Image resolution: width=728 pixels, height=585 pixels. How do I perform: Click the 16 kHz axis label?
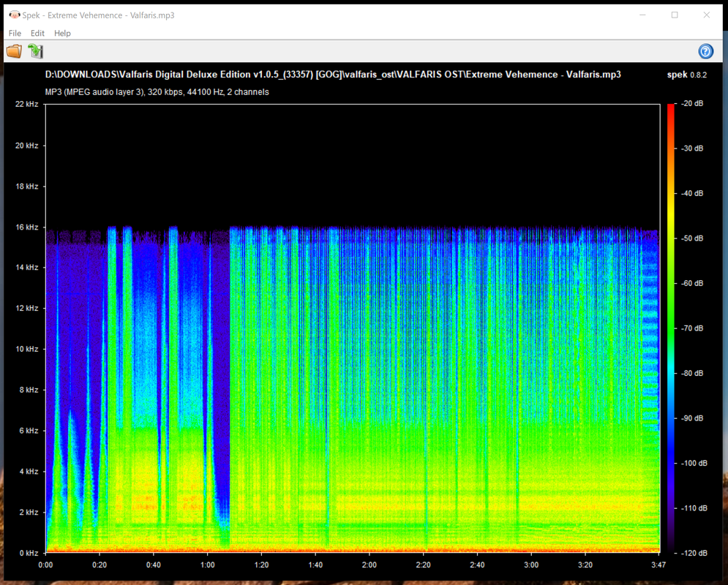coord(26,227)
